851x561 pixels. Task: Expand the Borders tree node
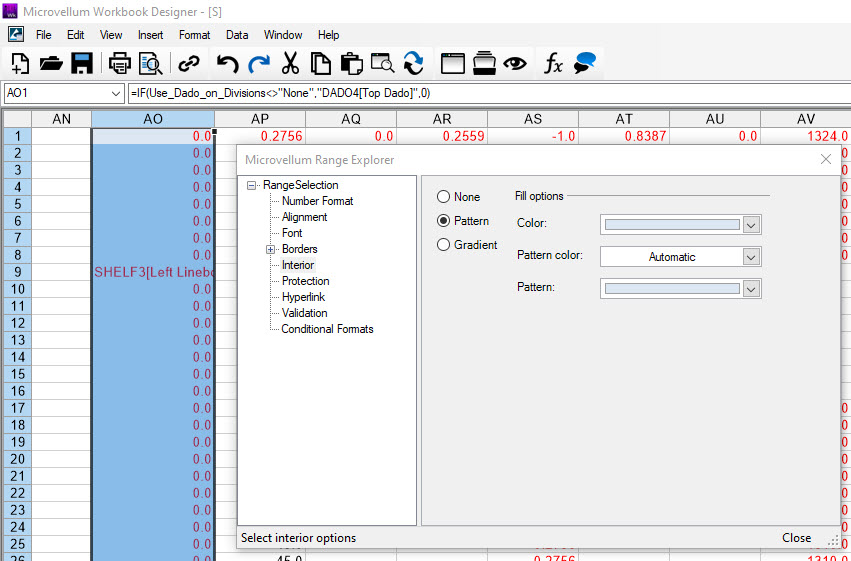point(270,249)
